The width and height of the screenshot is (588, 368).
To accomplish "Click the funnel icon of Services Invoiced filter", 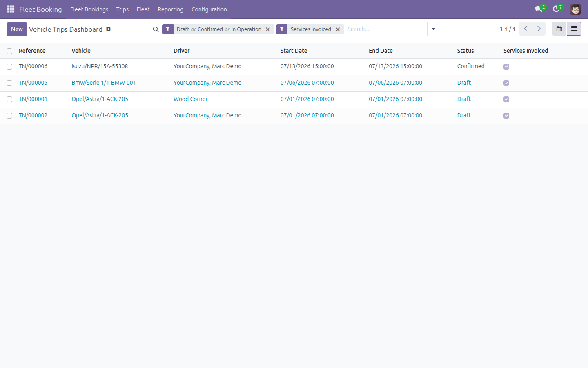I will tap(282, 29).
